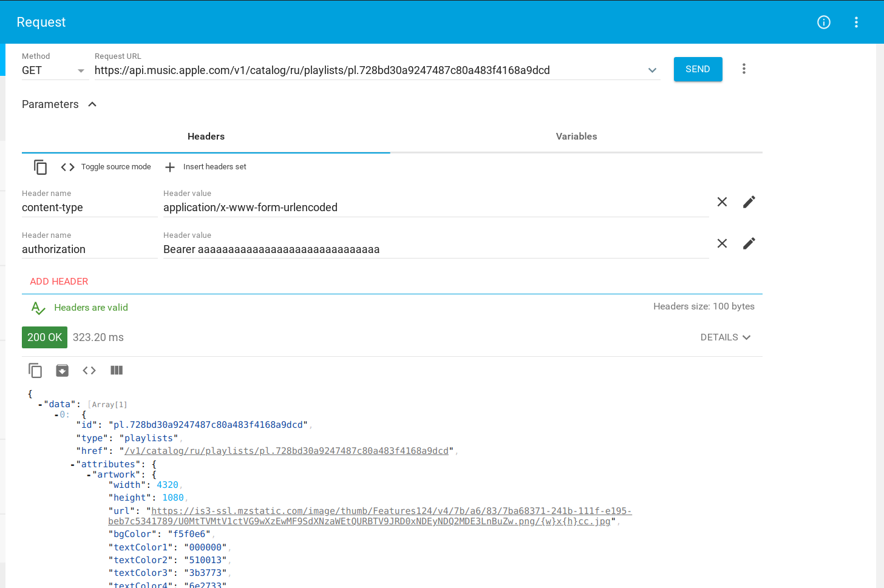This screenshot has height=588, width=884.
Task: Expand response DETAILS
Action: point(726,337)
